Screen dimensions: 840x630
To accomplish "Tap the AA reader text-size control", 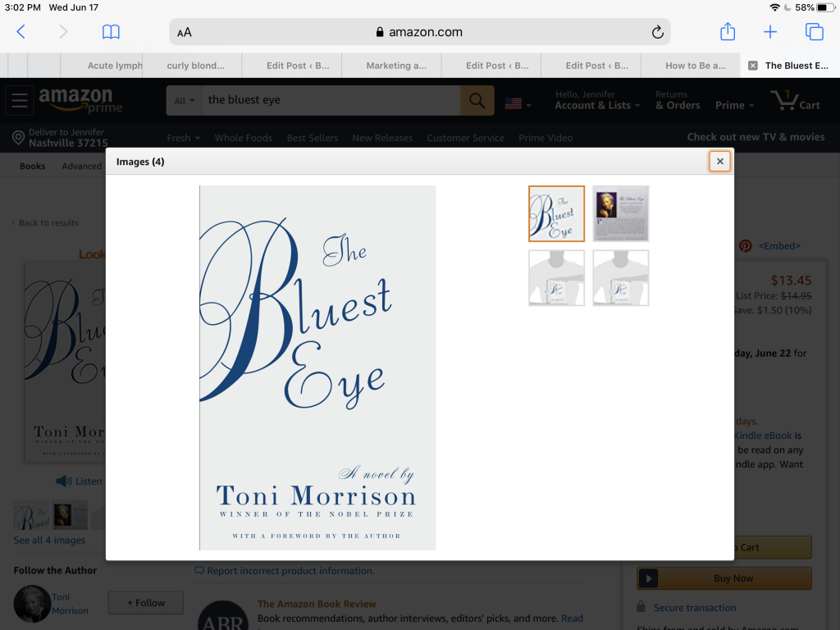I will click(185, 32).
